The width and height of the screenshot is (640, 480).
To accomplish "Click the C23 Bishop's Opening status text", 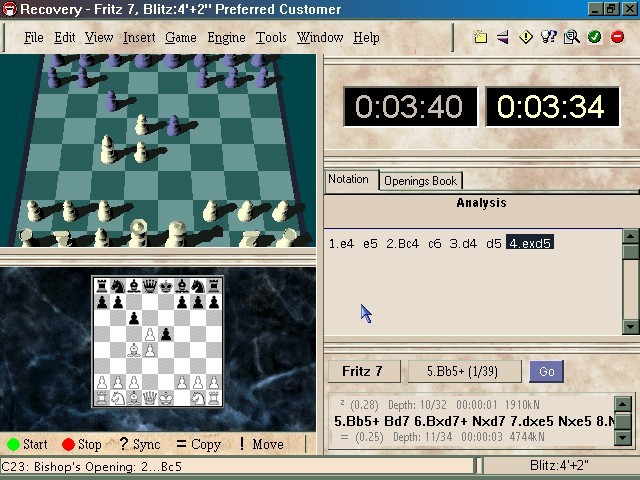I will pyautogui.click(x=92, y=467).
